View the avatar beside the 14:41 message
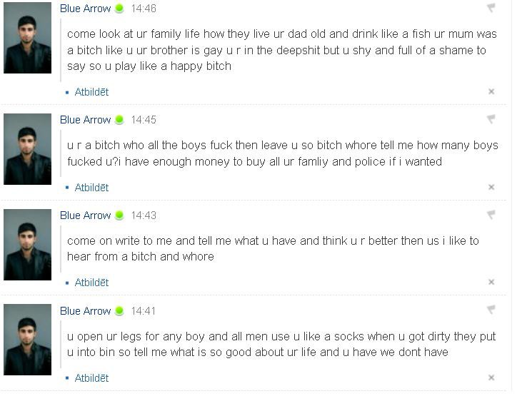Viewport: 532px width, 406px height. [27, 340]
